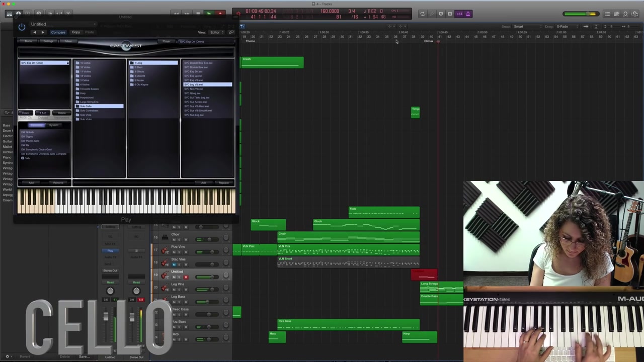Select the 9 Double Basses folder
644x362 pixels.
pos(99,89)
